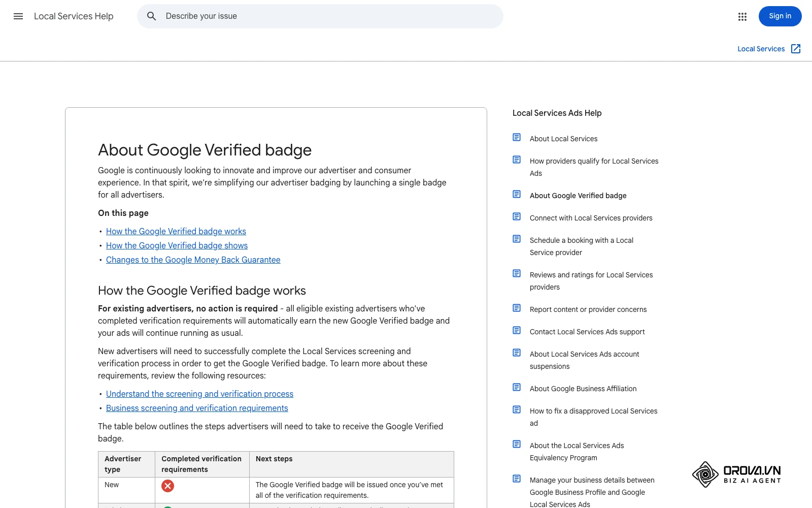Open How to fix a disapproved Local Services ad
This screenshot has width=812, height=508.
[x=593, y=417]
